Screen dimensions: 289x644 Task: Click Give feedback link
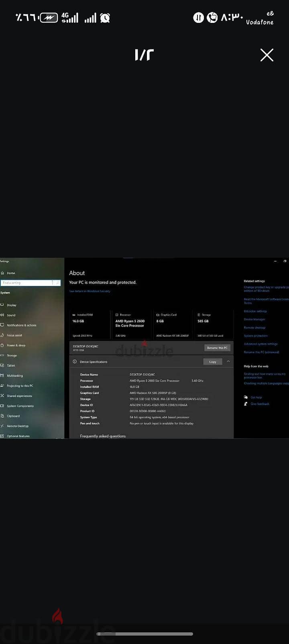click(260, 404)
